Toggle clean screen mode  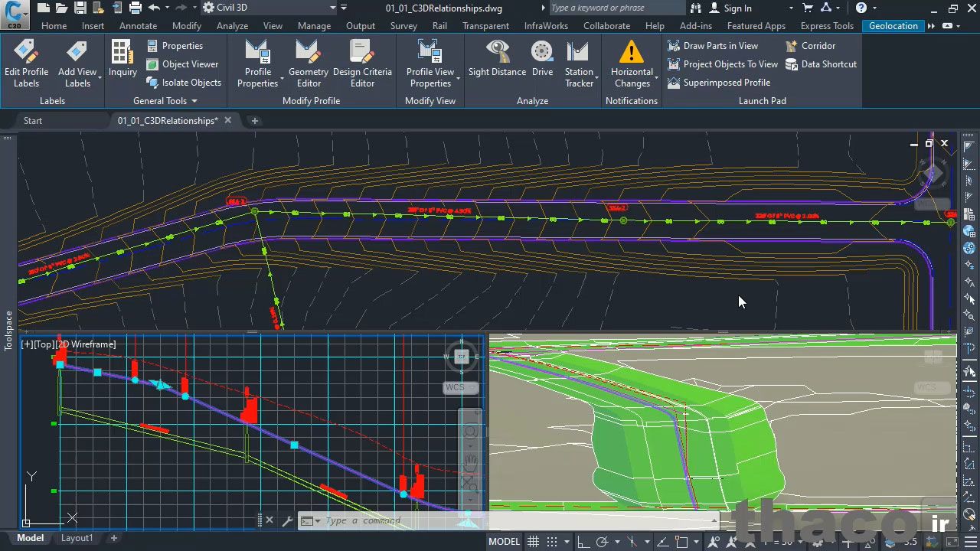click(x=952, y=542)
